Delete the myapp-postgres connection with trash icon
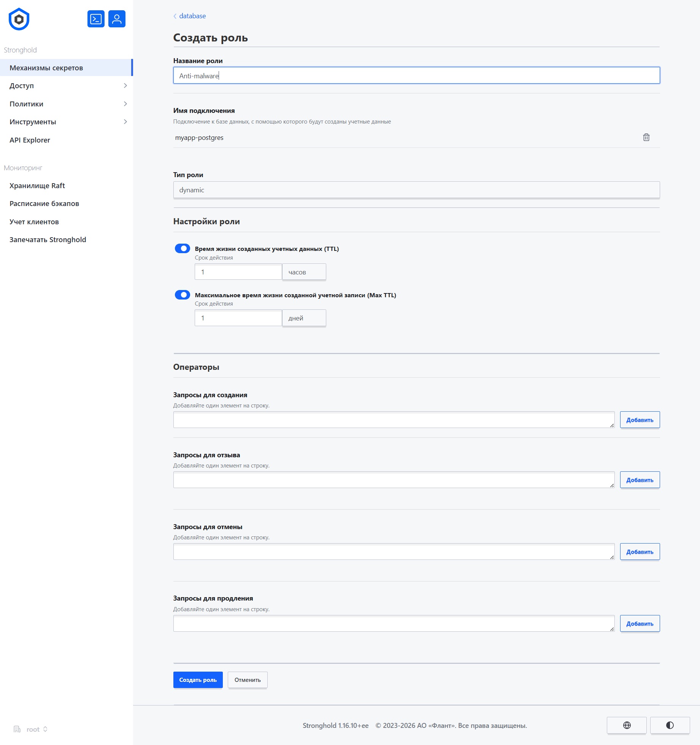This screenshot has width=700, height=745. [x=646, y=137]
